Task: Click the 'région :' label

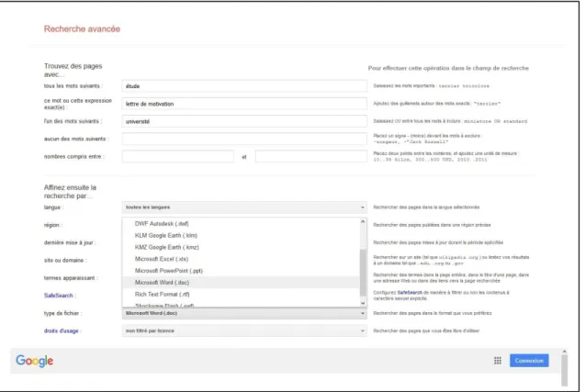Action: (53, 225)
